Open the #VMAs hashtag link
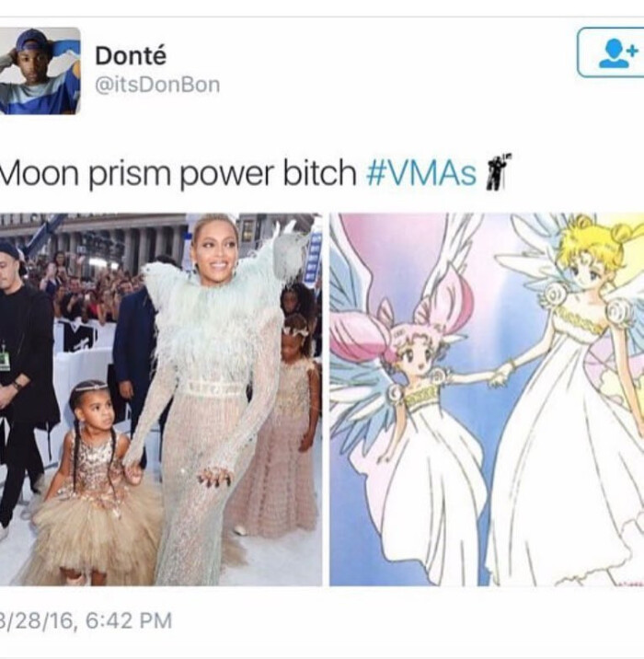The width and height of the screenshot is (644, 659). [x=421, y=173]
